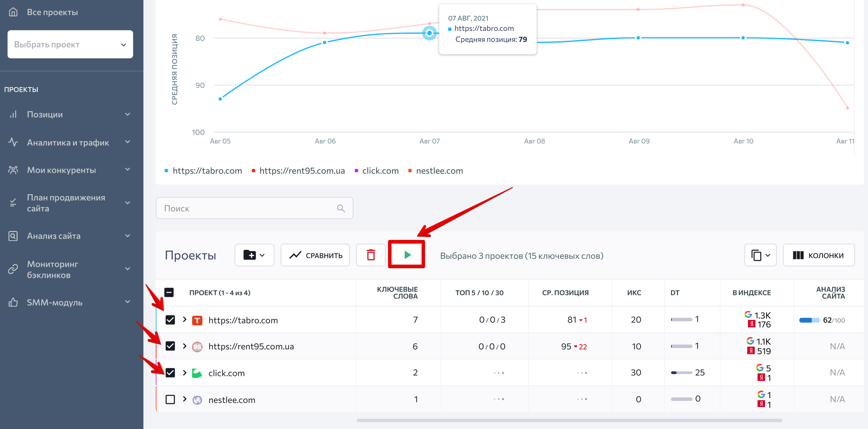Click Google icon in click.com index cell
Viewport: 868px width, 429px height.
[x=760, y=368]
